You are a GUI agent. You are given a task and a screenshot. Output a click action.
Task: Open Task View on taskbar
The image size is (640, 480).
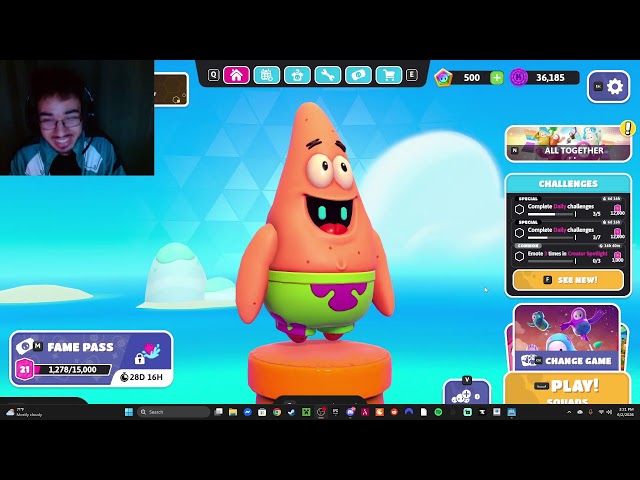coord(218,412)
